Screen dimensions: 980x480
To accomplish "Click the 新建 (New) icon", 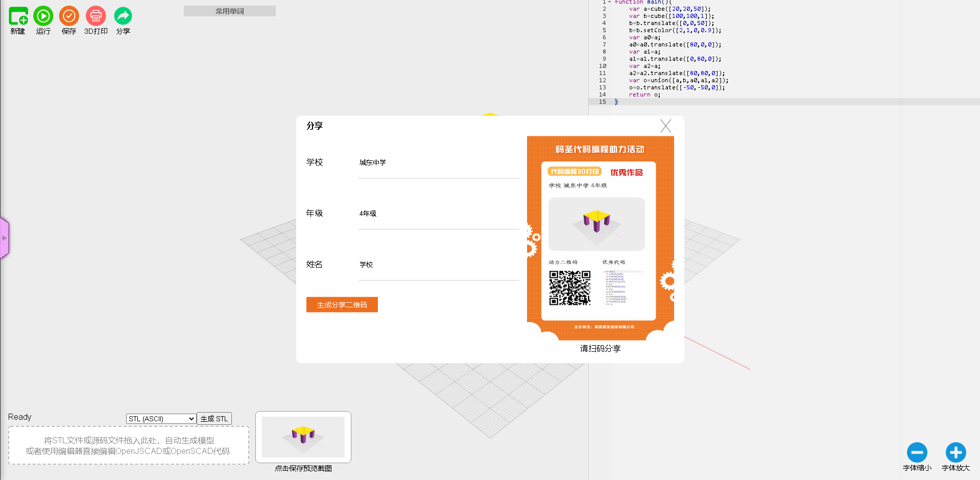I will (18, 17).
